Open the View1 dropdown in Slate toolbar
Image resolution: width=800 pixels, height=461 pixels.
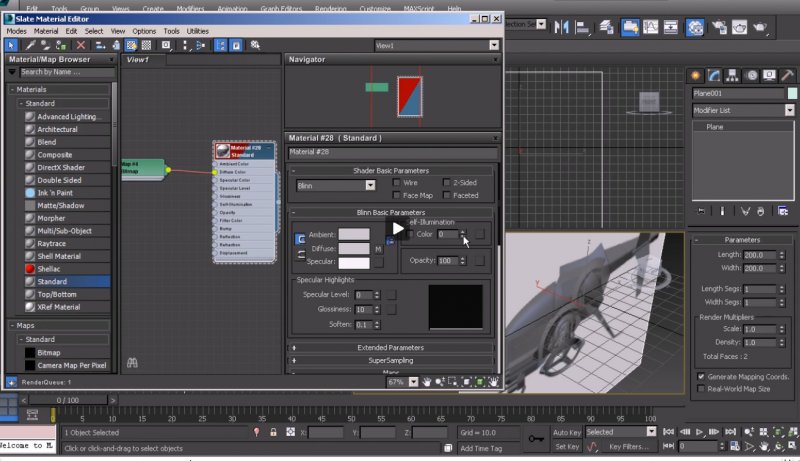pos(436,45)
